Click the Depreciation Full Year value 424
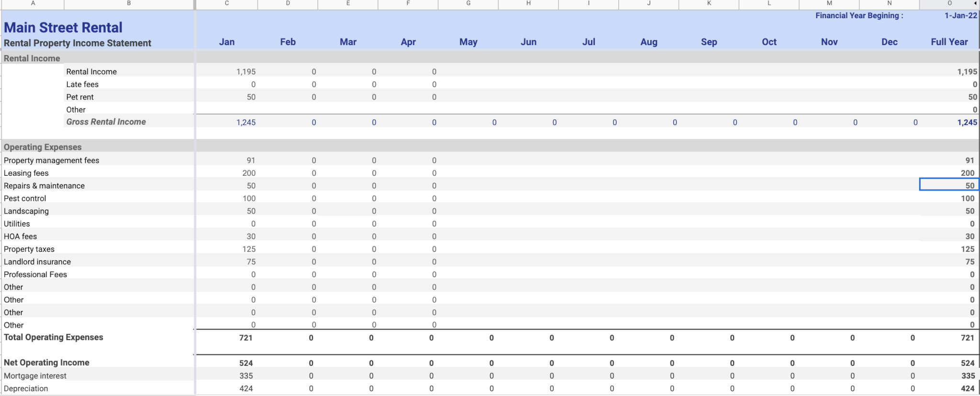 pos(967,389)
